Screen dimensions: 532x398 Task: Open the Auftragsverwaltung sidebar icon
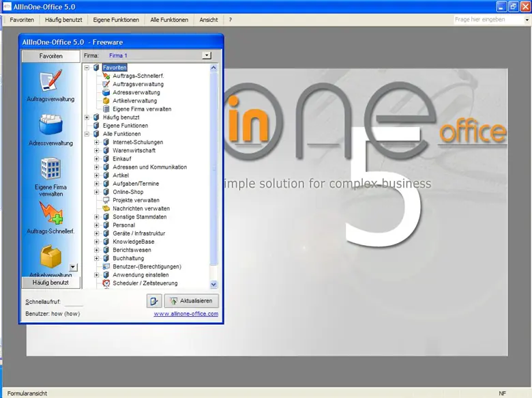[50, 80]
